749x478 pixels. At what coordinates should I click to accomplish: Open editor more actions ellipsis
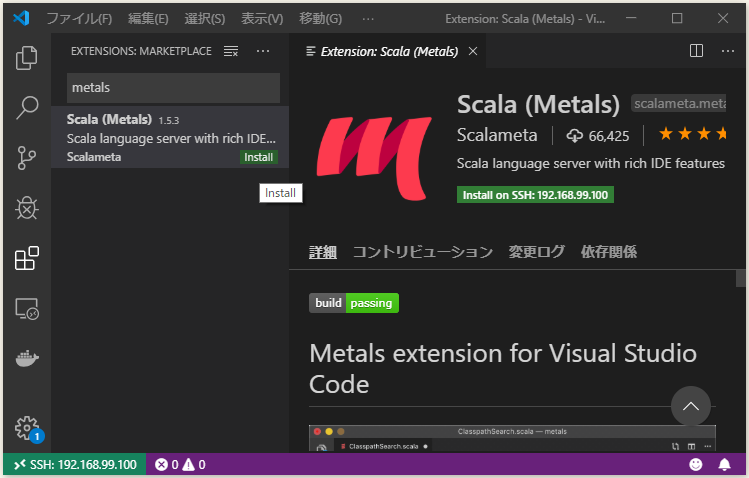tap(728, 51)
